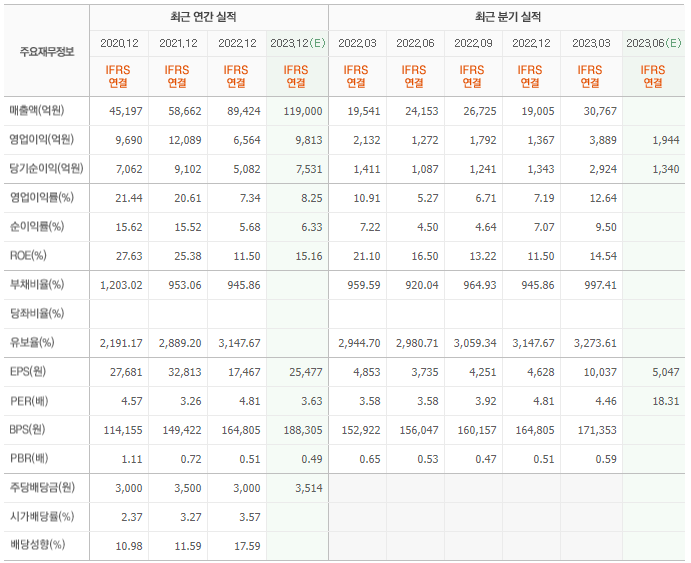Click the 2022.06 quarterly column header
This screenshot has height=563, width=691.
pos(415,43)
